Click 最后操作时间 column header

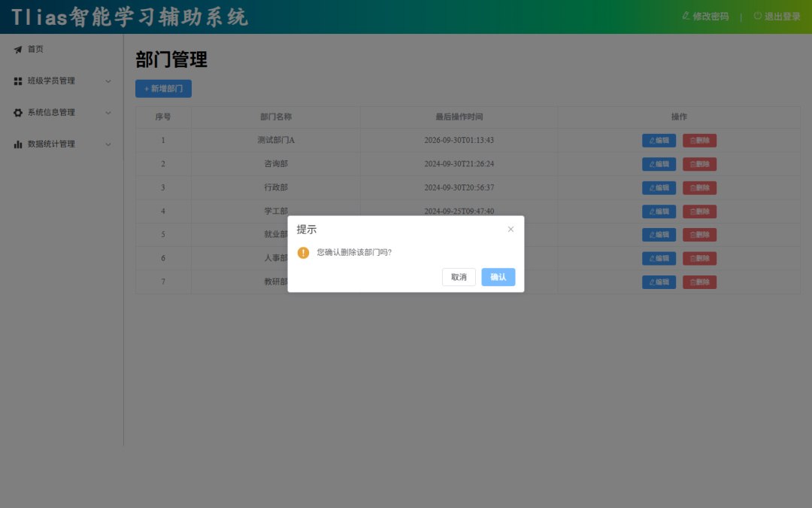[459, 117]
